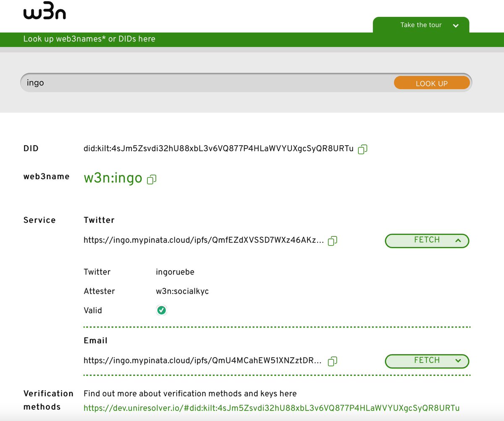Click the green Valid checkmark icon
504x421 pixels.
[x=161, y=311]
